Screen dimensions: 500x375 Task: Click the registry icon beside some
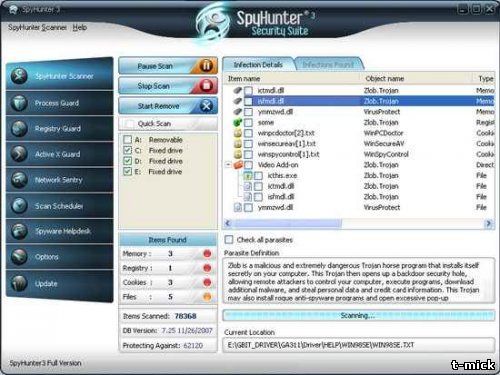click(x=237, y=122)
